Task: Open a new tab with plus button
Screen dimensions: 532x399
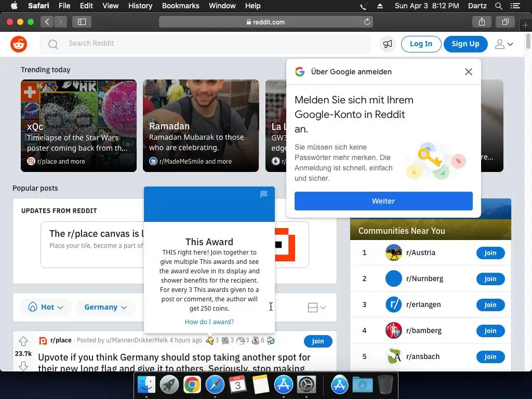Action: click(525, 25)
